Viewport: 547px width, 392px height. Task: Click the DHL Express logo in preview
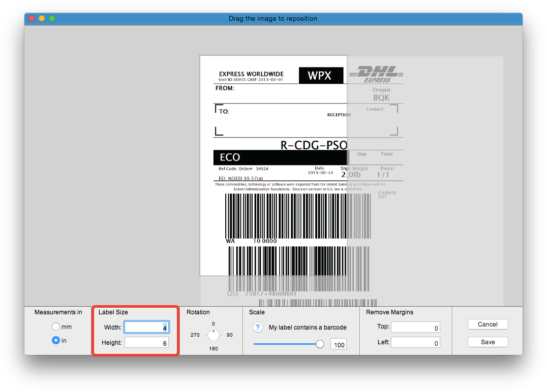pos(375,74)
